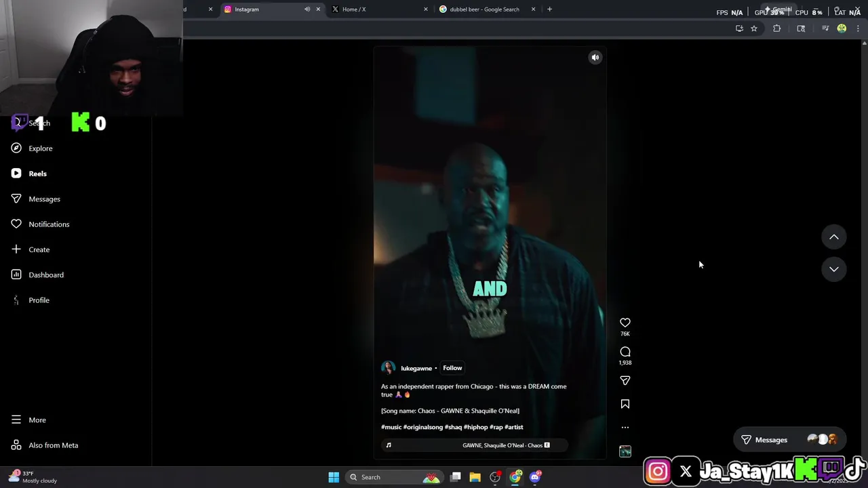
Task: Save the reel with the bookmark icon
Action: (x=625, y=404)
